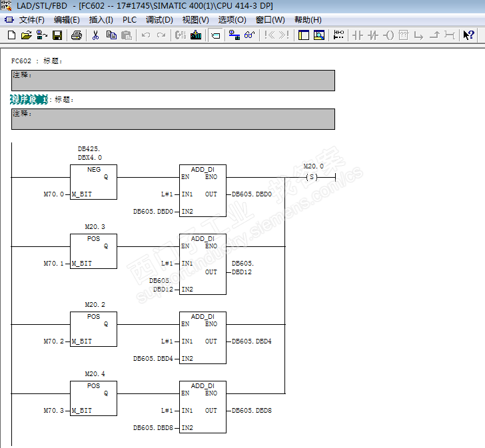This screenshot has height=448, width=485.
Task: Click the Download to PLC icon
Action: pyautogui.click(x=196, y=35)
